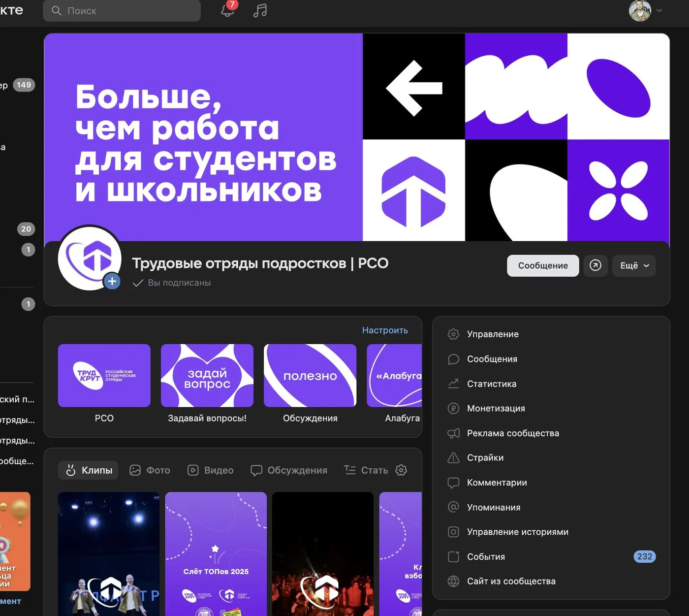
Task: Switch to the Обсуждения tab
Action: click(289, 470)
